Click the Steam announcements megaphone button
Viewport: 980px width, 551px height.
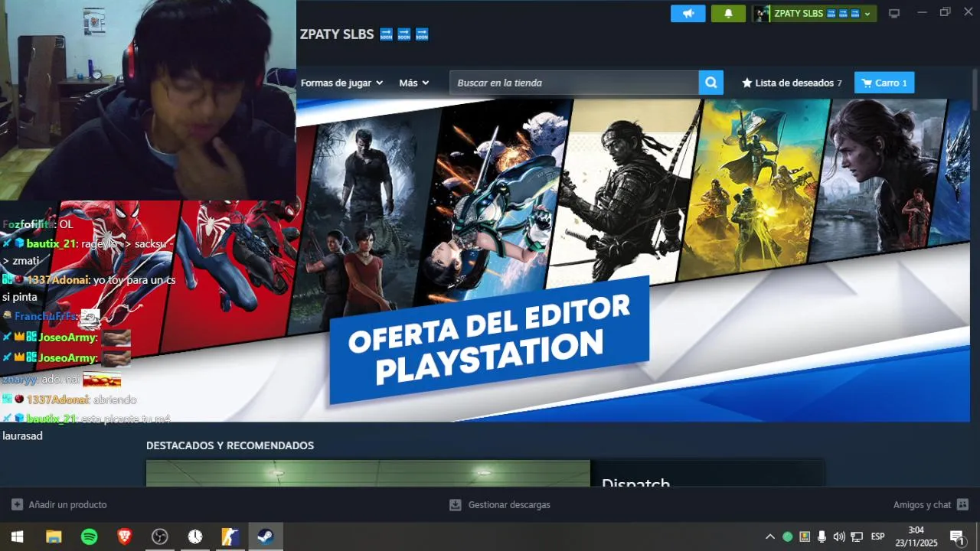pos(688,13)
